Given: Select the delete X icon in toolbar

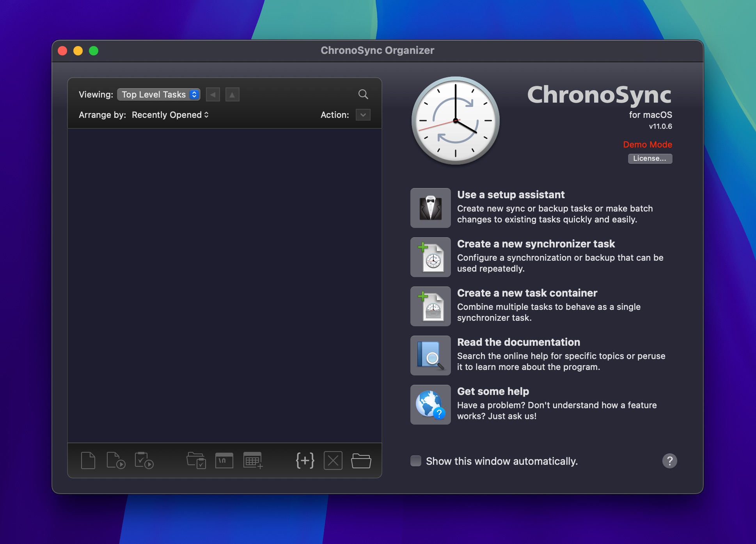Looking at the screenshot, I should point(333,460).
